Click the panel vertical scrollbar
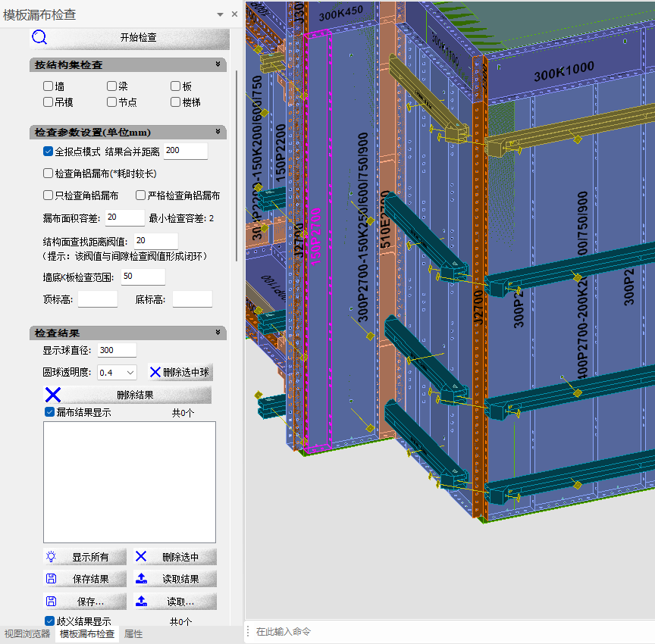This screenshot has height=644, width=655. coord(237,166)
